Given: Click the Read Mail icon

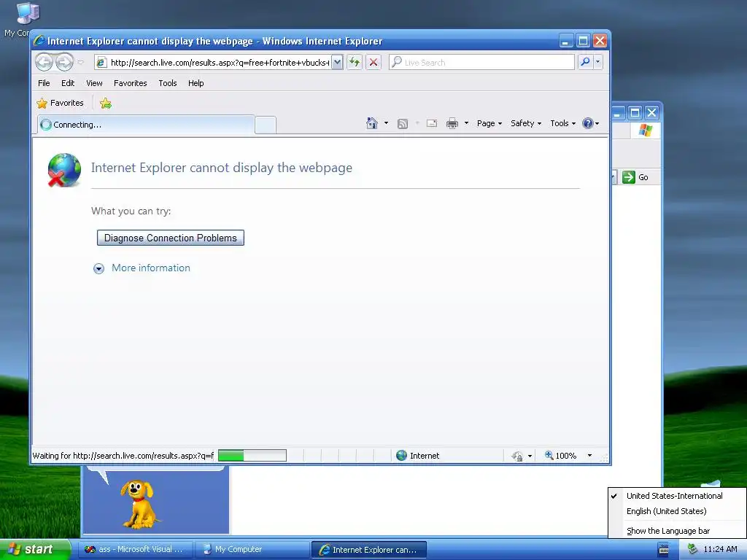Looking at the screenshot, I should coord(432,124).
